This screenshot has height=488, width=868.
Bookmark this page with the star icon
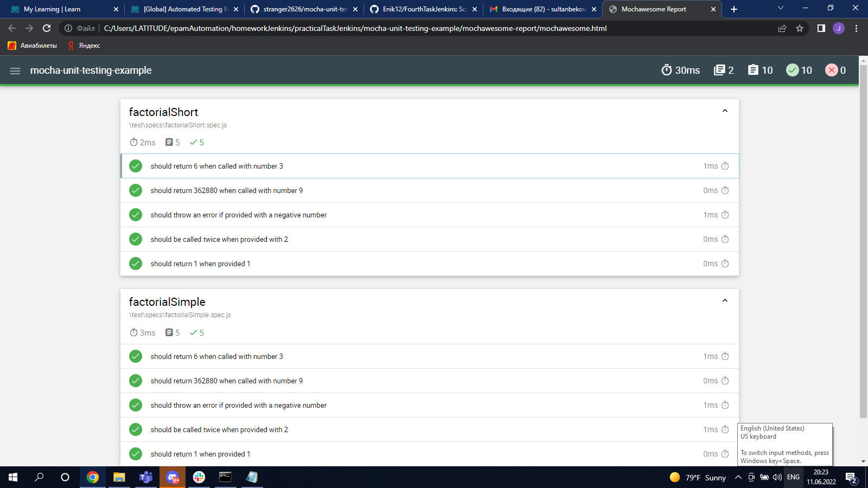tap(800, 28)
